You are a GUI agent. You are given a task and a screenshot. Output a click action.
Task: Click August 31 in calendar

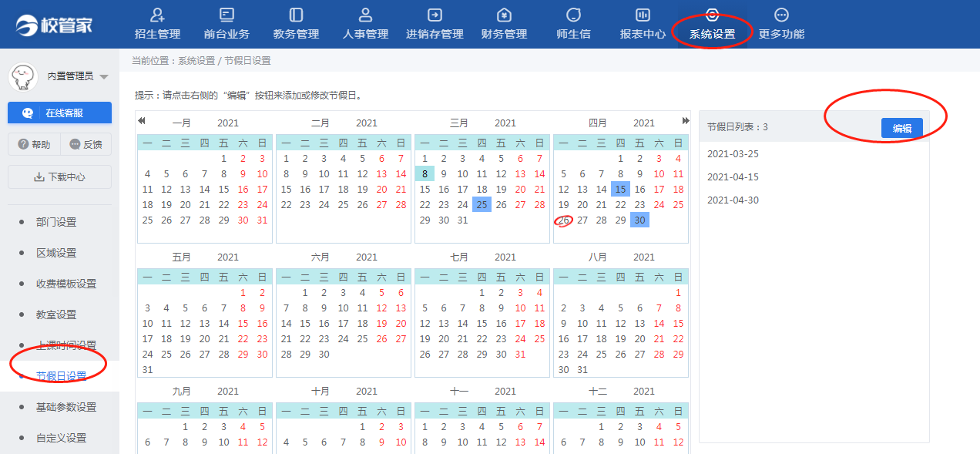pos(582,370)
